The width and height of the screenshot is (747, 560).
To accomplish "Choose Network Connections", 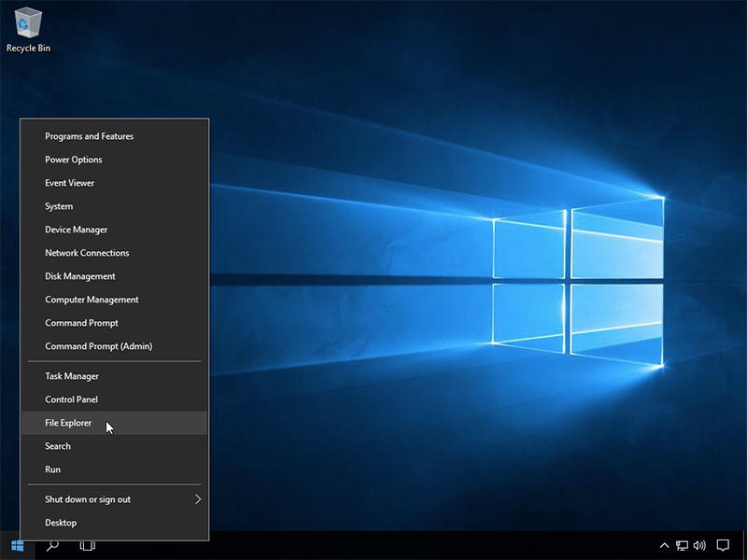I will (x=87, y=253).
